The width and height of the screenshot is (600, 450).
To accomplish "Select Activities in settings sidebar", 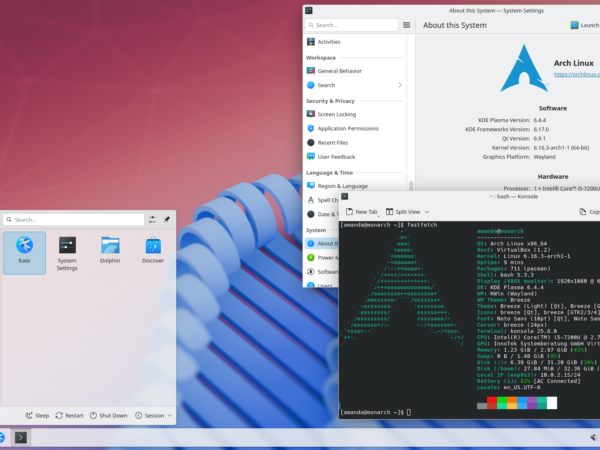I will [354, 42].
